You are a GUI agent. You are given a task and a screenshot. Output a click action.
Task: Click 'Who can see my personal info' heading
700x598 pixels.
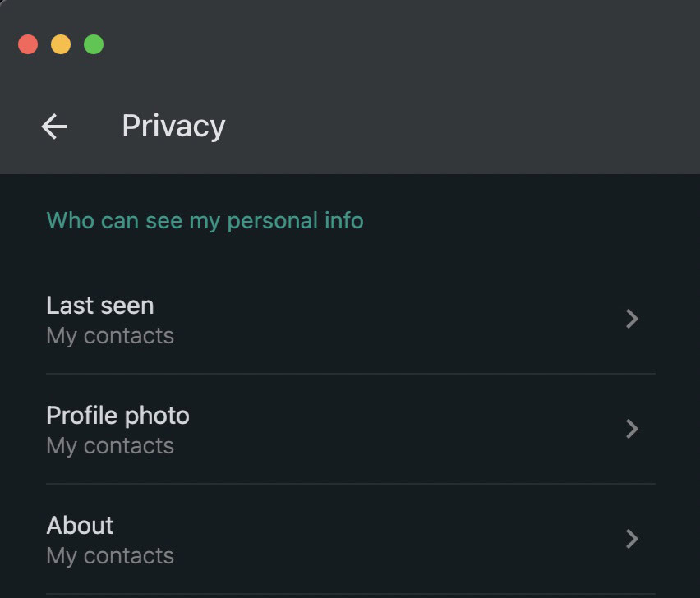click(x=205, y=220)
